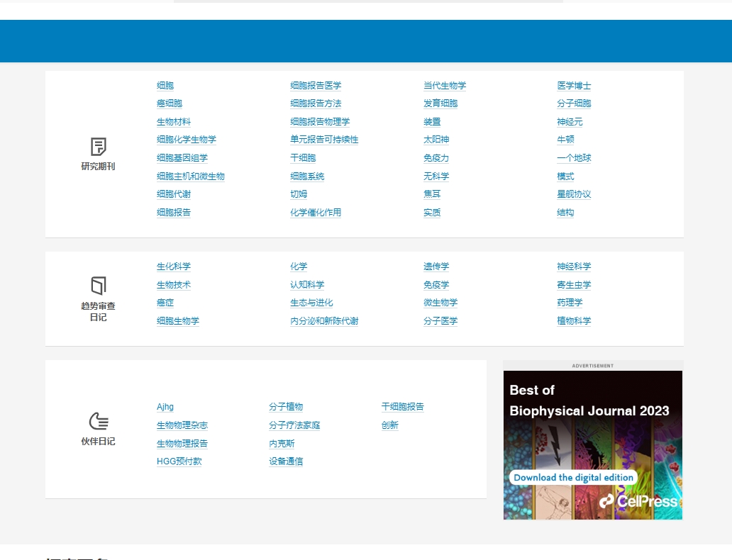Open the 癌细胞 journal link
The image size is (732, 560).
coord(170,103)
